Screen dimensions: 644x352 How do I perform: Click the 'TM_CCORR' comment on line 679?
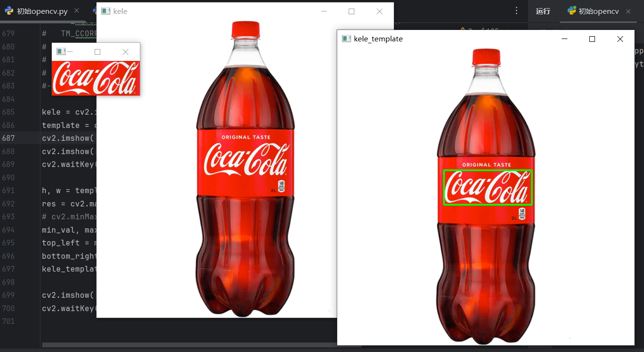78,33
